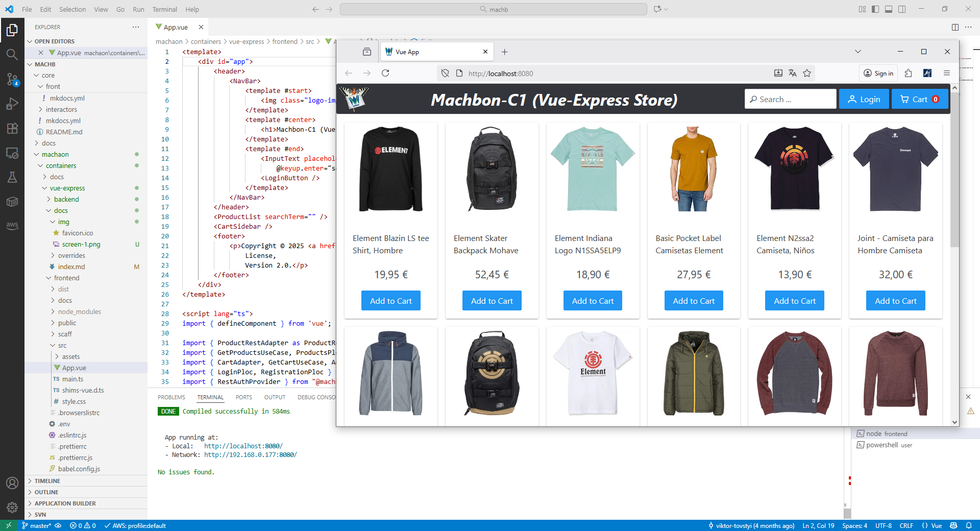Open Extensions view in activity bar
This screenshot has height=531, width=980.
tap(12, 128)
